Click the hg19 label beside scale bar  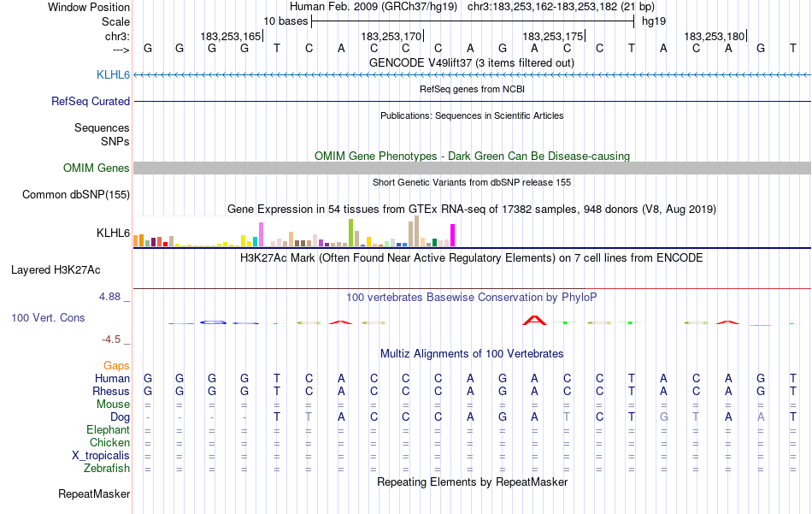coord(654,21)
